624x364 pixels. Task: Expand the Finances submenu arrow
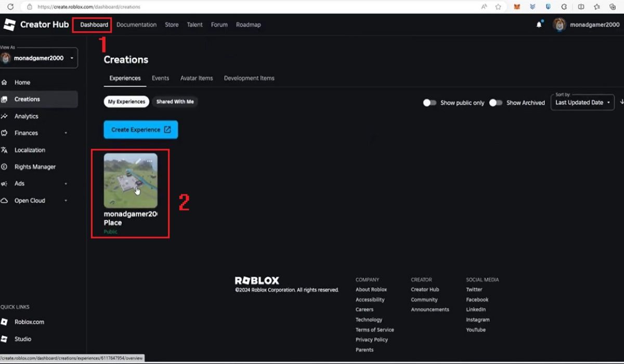click(x=66, y=133)
